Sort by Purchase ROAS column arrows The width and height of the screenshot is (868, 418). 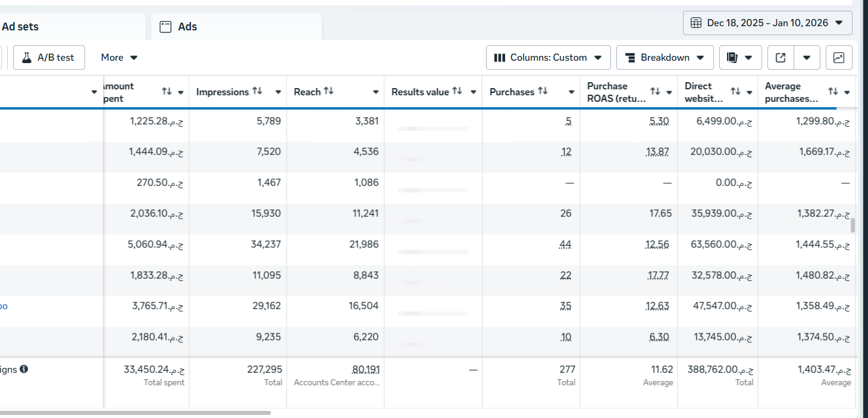[x=655, y=92]
